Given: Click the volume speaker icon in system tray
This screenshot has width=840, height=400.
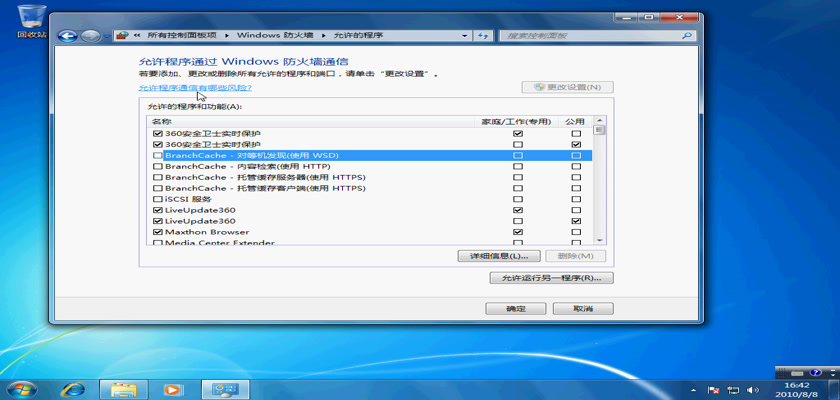Looking at the screenshot, I should point(751,388).
